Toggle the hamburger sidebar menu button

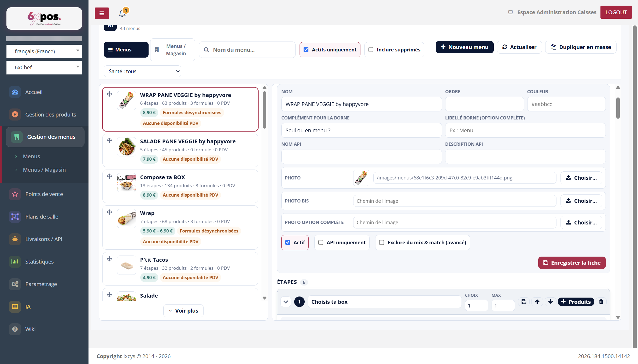click(102, 13)
